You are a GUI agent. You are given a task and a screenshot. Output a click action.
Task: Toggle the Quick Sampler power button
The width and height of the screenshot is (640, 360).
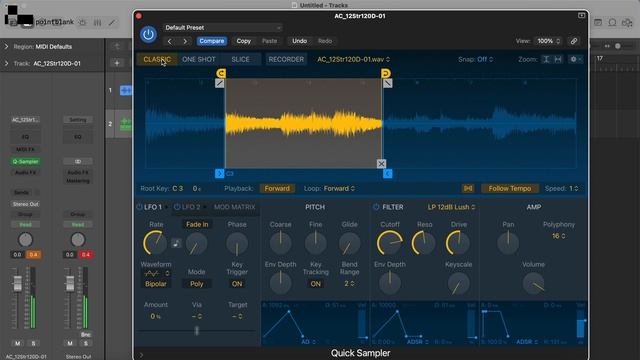coord(148,34)
